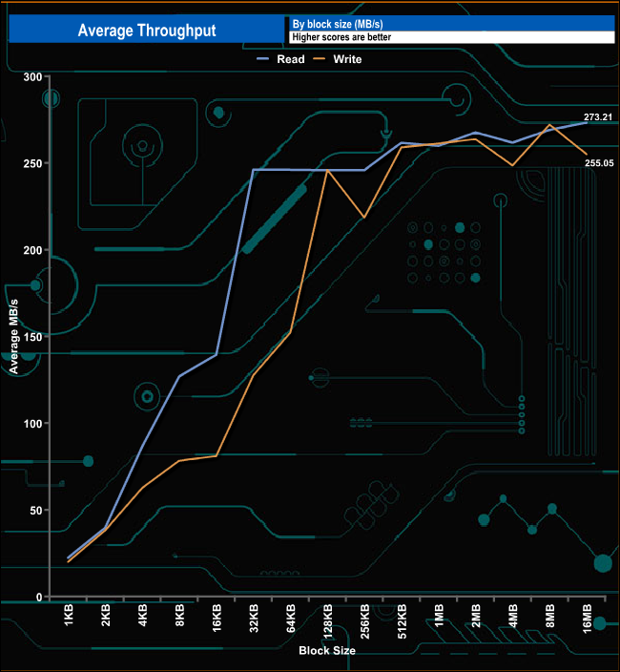The width and height of the screenshot is (620, 672).
Task: Click the 4KB x-axis label
Action: (142, 615)
